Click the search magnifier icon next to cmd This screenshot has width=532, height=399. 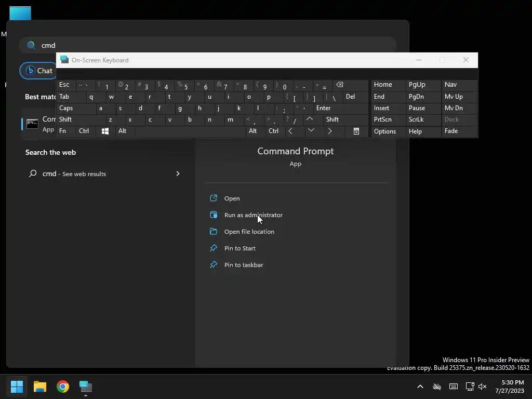[33, 174]
